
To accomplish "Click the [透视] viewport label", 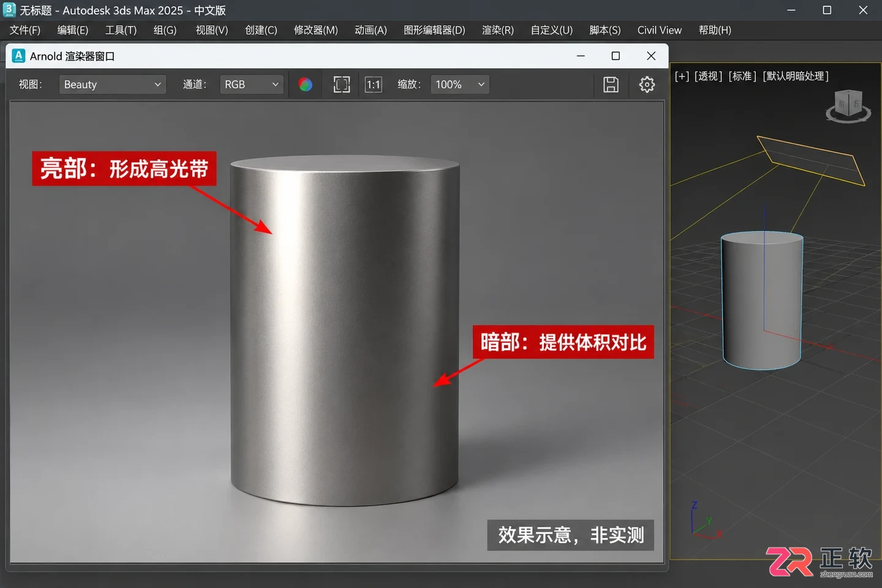I will (x=708, y=76).
